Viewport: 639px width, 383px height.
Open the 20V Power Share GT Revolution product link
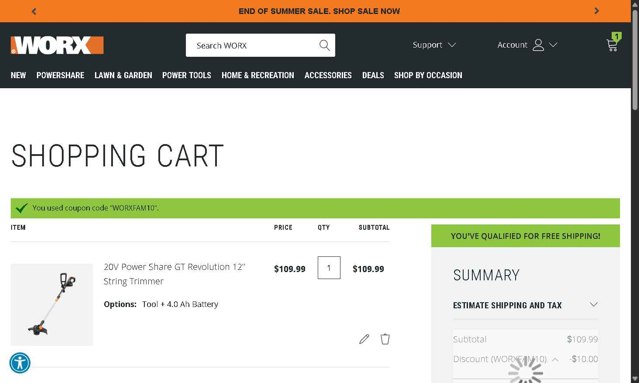(174, 274)
